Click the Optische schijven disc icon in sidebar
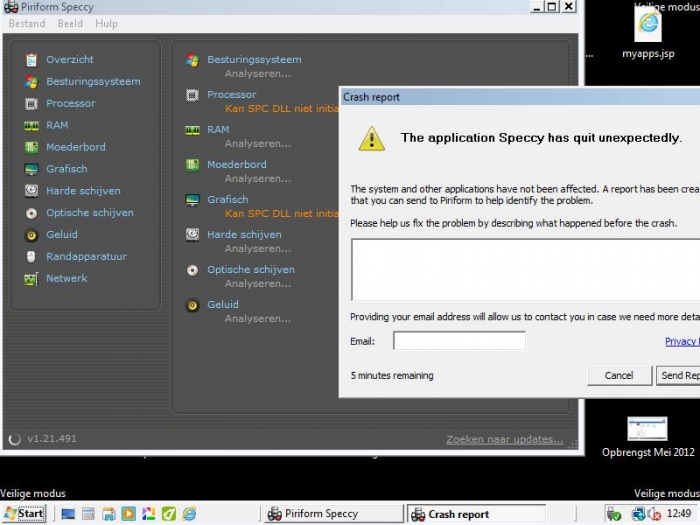Viewport: 700px width, 525px height. (31, 213)
